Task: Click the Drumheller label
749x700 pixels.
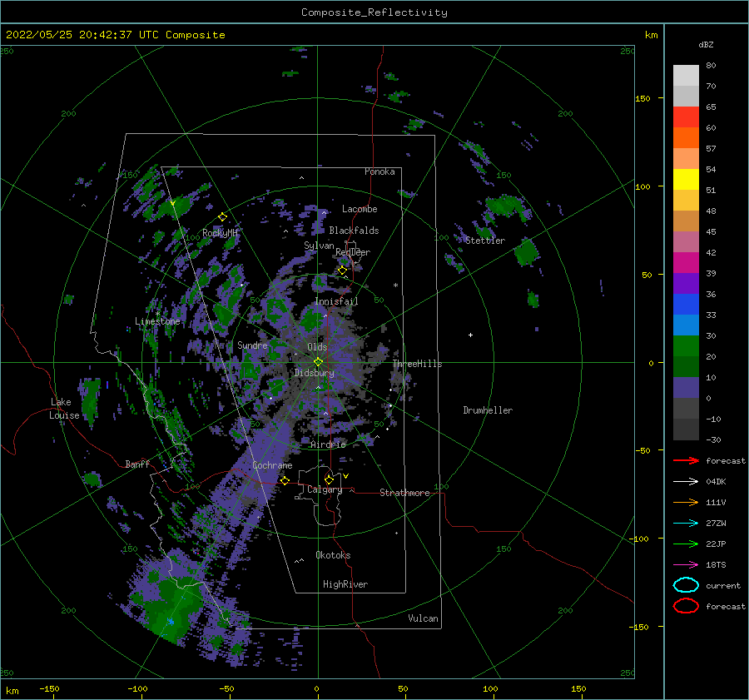Action: pyautogui.click(x=488, y=410)
